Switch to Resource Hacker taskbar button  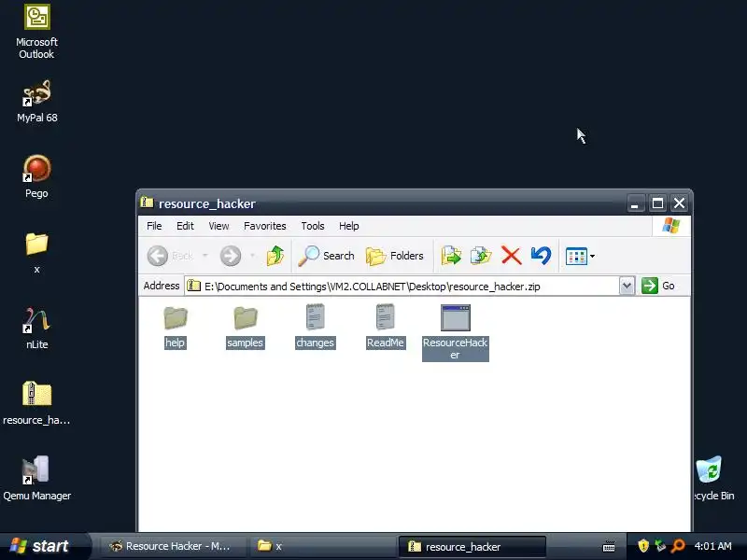(171, 546)
